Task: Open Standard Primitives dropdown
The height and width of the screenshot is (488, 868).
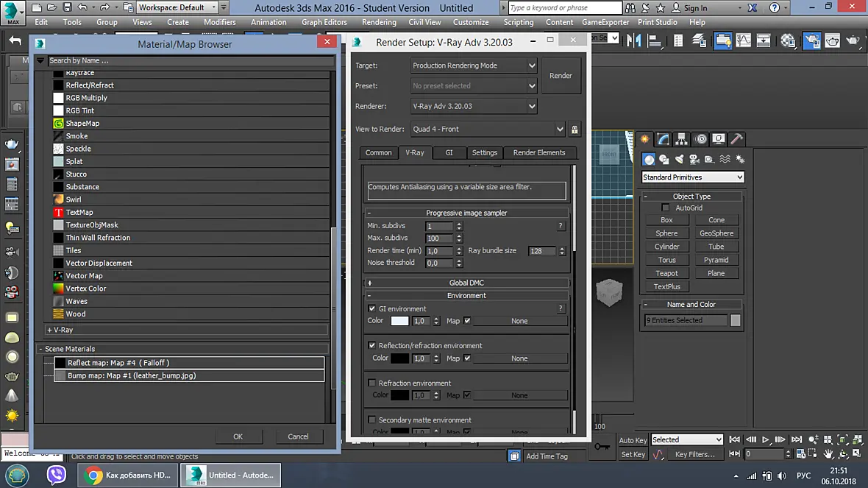Action: tap(692, 177)
